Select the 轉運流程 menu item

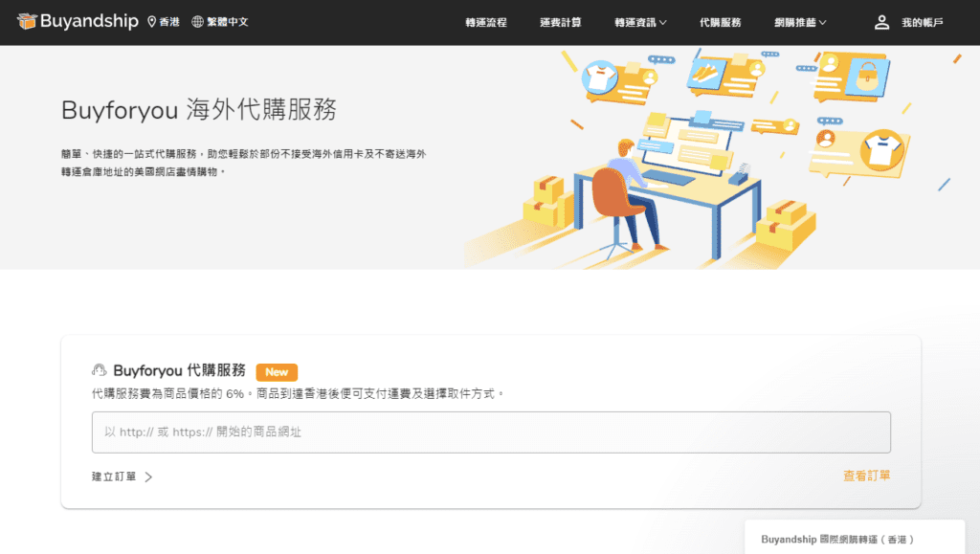pyautogui.click(x=486, y=22)
